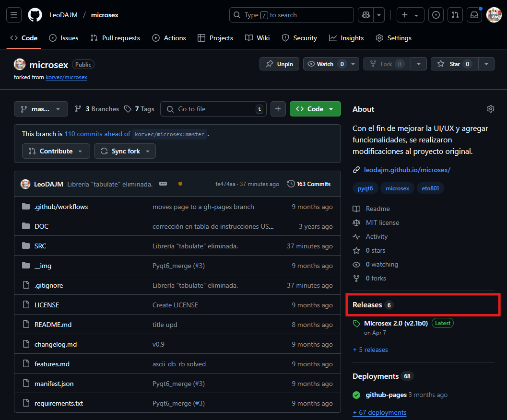
Task: Switch to the Projects tab
Action: point(215,38)
